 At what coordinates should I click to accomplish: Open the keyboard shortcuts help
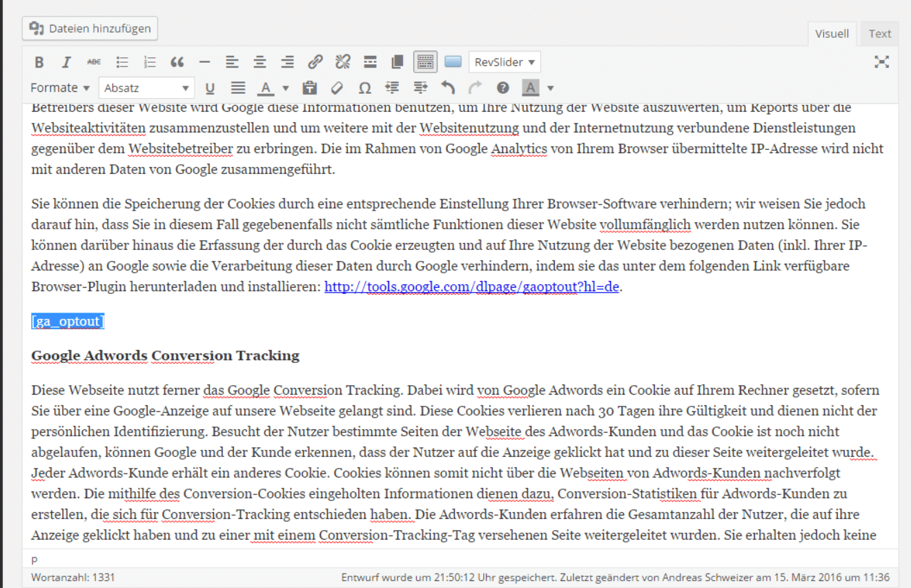[503, 88]
